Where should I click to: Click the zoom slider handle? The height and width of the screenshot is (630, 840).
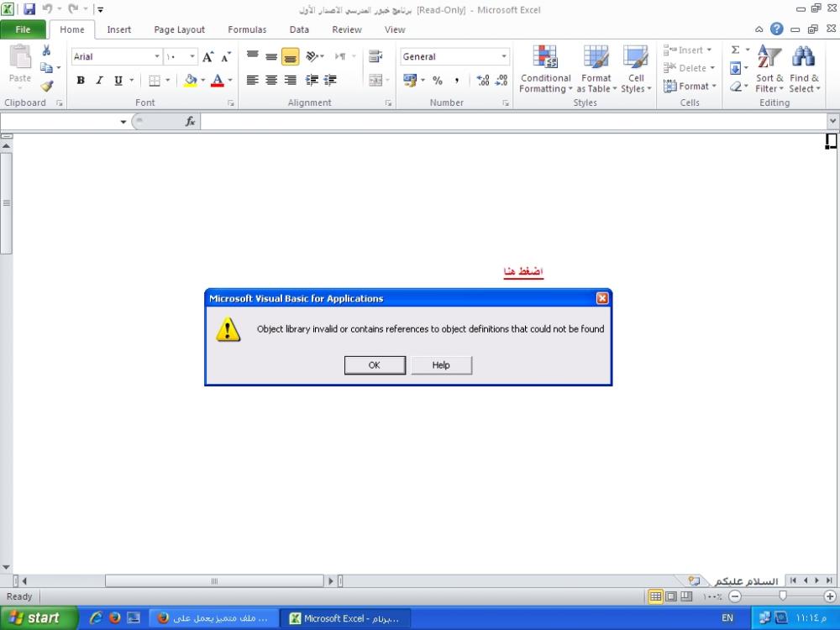click(x=783, y=596)
